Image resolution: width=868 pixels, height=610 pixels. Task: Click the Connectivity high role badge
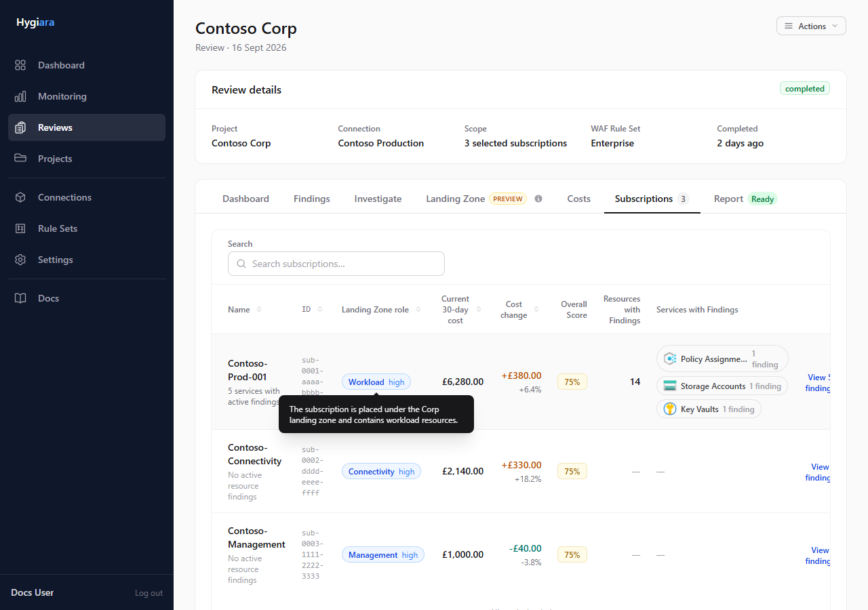point(381,471)
